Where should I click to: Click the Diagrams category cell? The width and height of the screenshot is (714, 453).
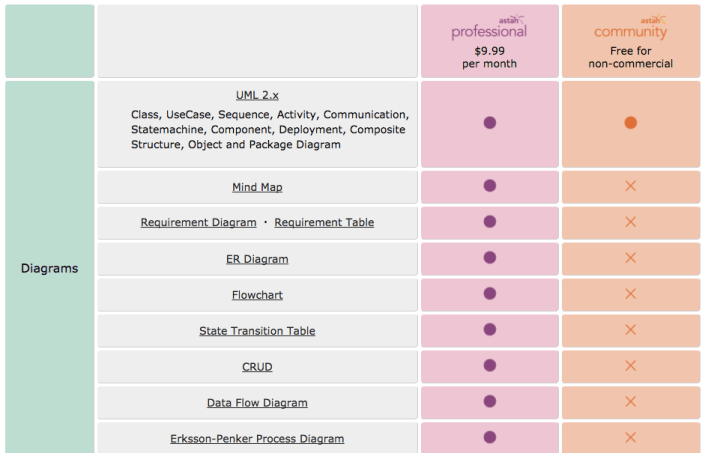pyautogui.click(x=49, y=268)
